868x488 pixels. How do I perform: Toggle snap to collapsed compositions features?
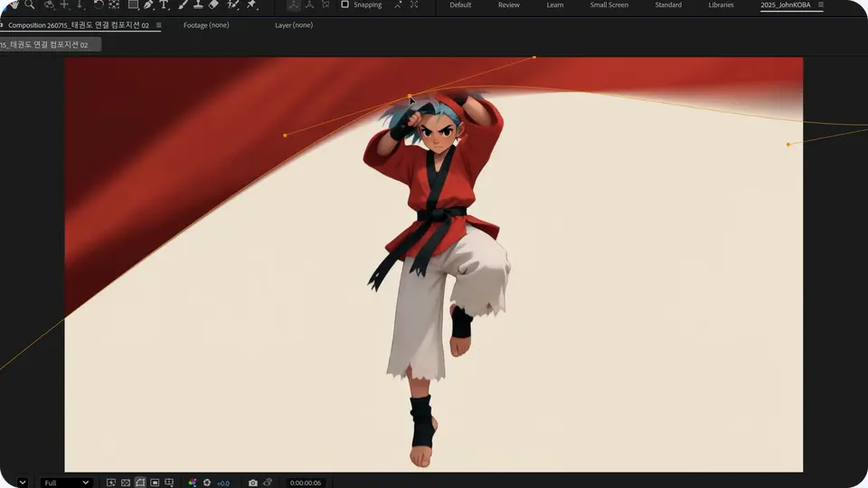click(x=414, y=5)
